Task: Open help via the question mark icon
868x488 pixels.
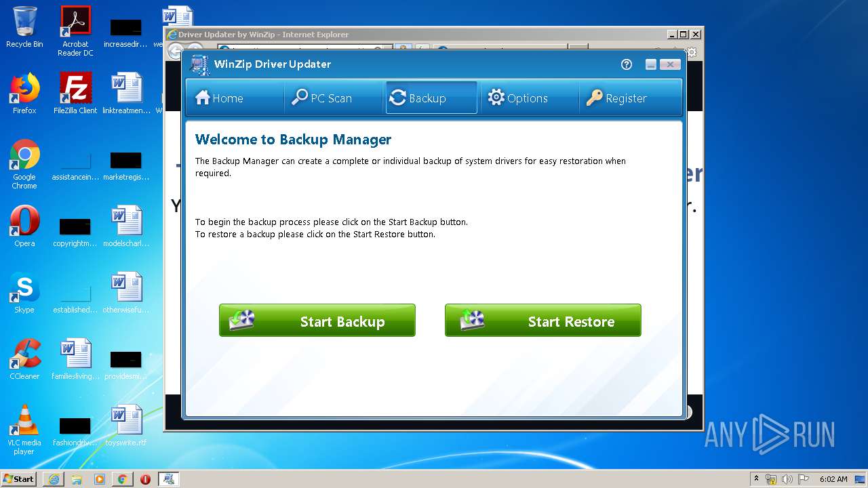Action: [627, 64]
